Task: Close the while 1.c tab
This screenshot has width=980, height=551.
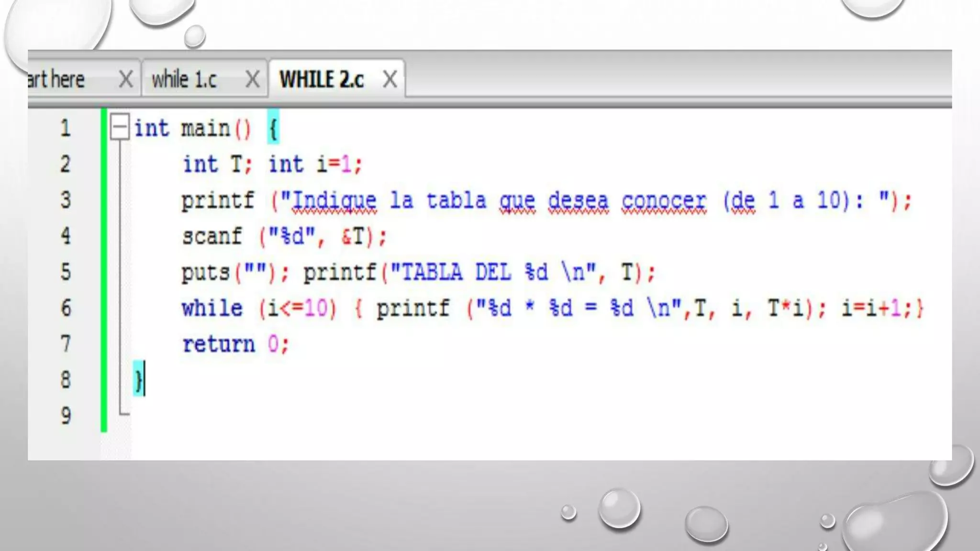Action: [252, 79]
